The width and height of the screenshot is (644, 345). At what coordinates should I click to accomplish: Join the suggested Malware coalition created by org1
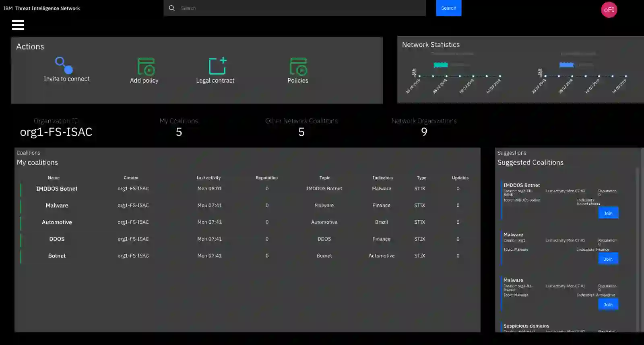pyautogui.click(x=608, y=259)
